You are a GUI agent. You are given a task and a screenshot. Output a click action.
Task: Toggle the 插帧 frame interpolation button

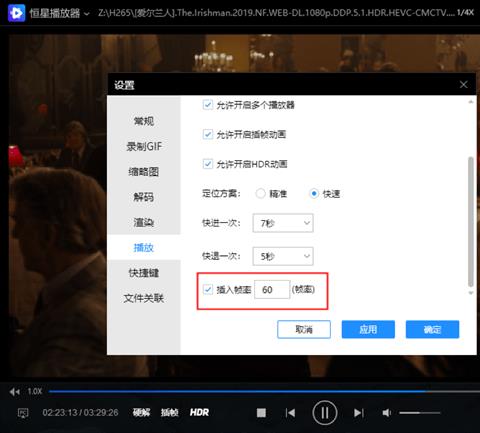point(169,413)
